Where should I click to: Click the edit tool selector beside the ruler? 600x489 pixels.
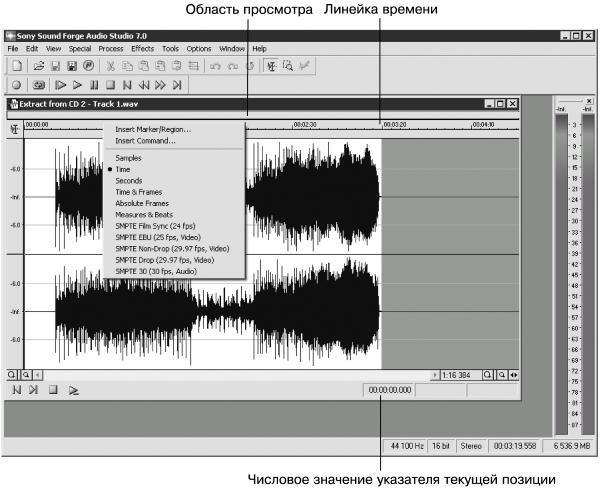(15, 129)
